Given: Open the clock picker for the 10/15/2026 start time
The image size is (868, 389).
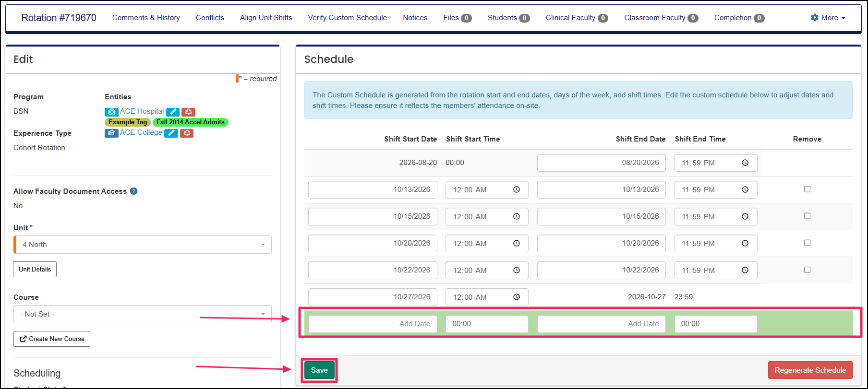Looking at the screenshot, I should [x=517, y=216].
